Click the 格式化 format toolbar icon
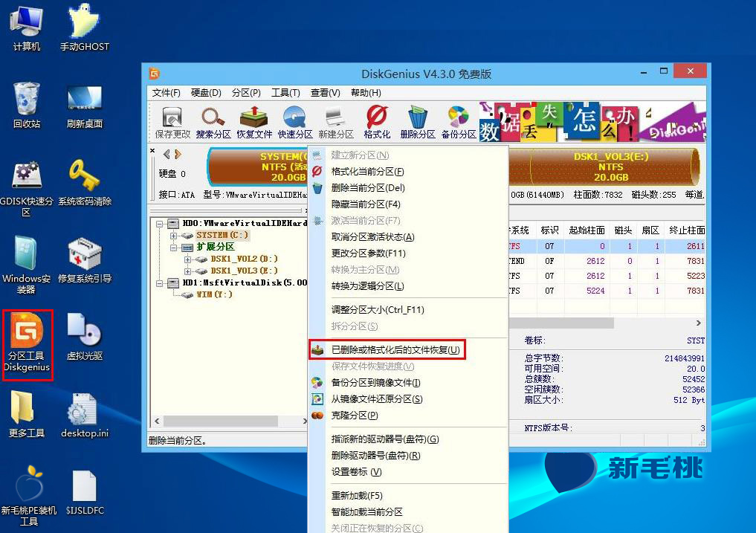The image size is (756, 533). [377, 123]
